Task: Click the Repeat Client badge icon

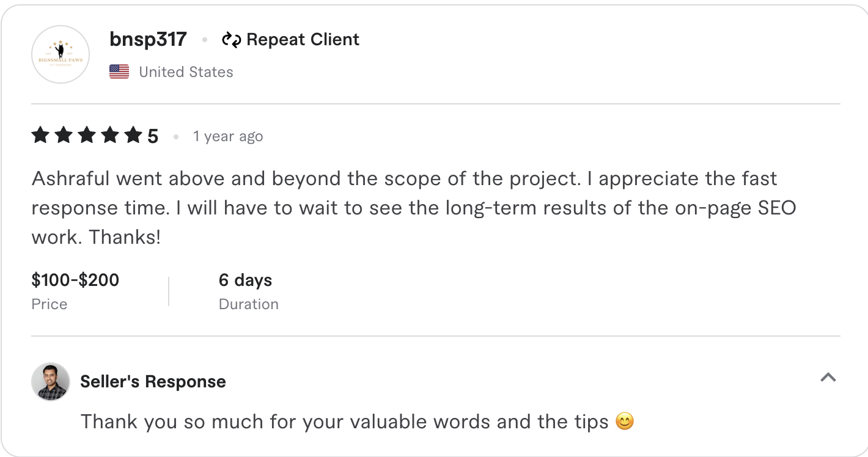Action: (x=233, y=39)
